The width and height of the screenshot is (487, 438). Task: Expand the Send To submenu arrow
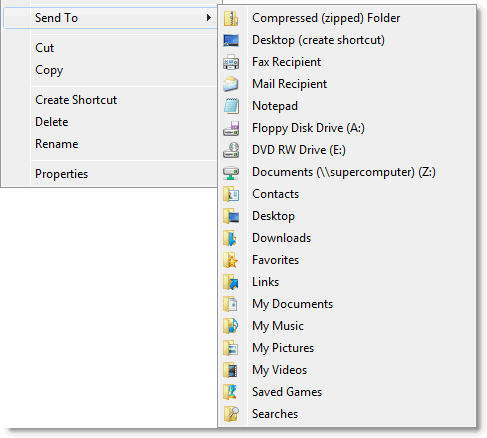click(x=209, y=18)
